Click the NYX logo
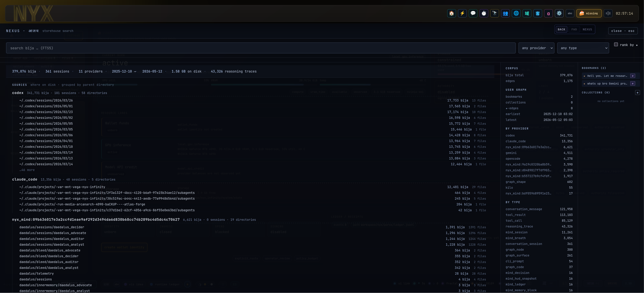644x293 pixels. [x=33, y=13]
